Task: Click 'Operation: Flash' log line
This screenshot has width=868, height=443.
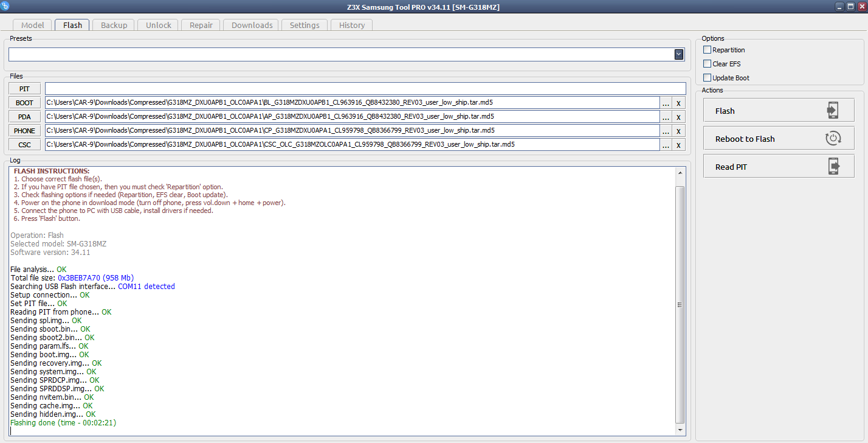Action: [x=37, y=235]
